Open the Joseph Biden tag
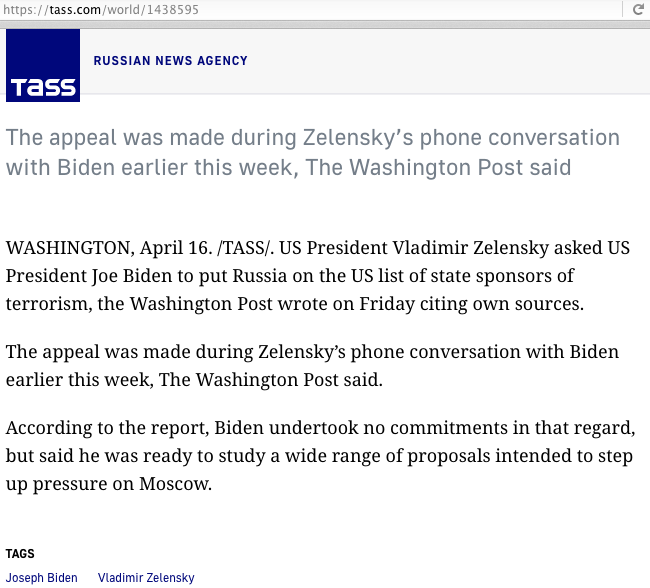The height and width of the screenshot is (588, 650). [42, 578]
